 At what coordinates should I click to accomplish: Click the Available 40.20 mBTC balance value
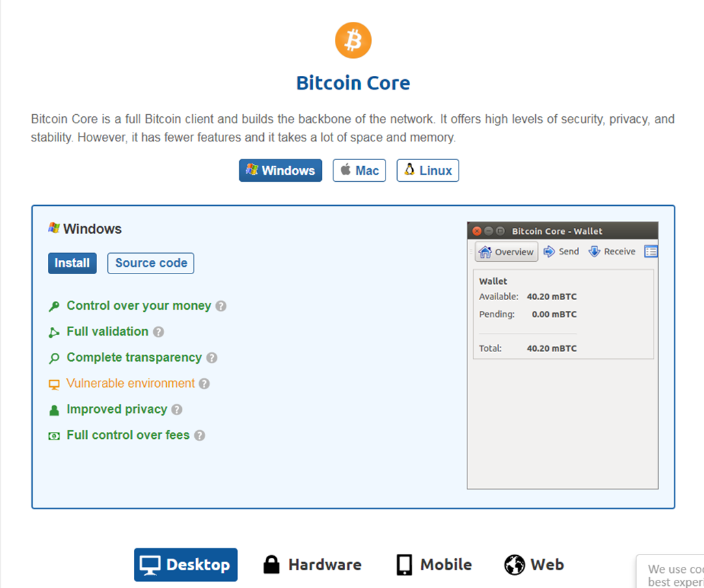pos(552,297)
